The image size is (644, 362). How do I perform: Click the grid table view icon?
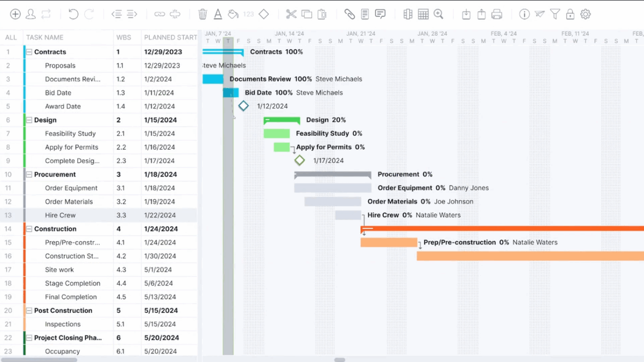(423, 14)
